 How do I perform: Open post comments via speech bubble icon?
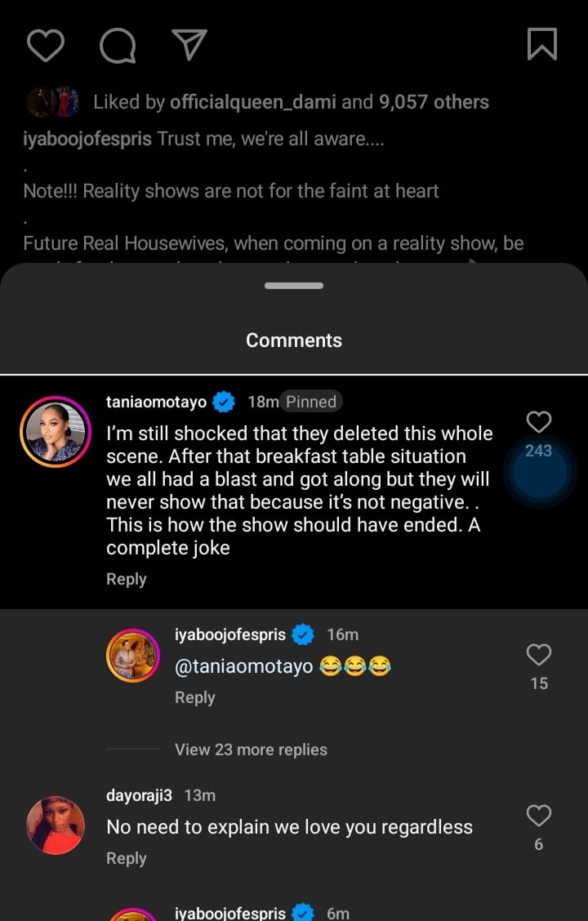(x=118, y=45)
